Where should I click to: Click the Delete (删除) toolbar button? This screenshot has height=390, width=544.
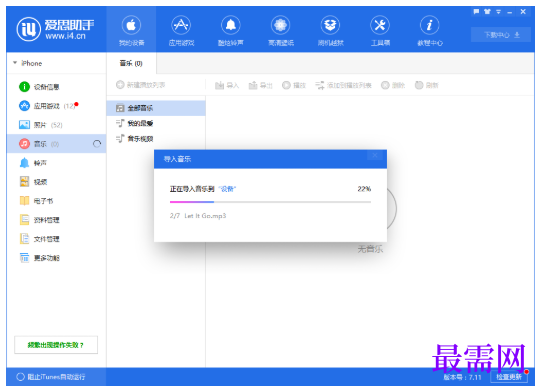[393, 85]
